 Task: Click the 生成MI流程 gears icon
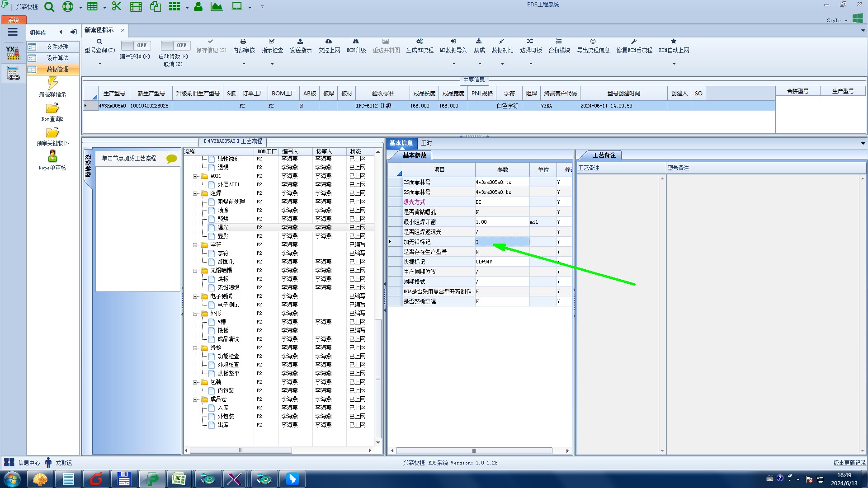click(420, 42)
